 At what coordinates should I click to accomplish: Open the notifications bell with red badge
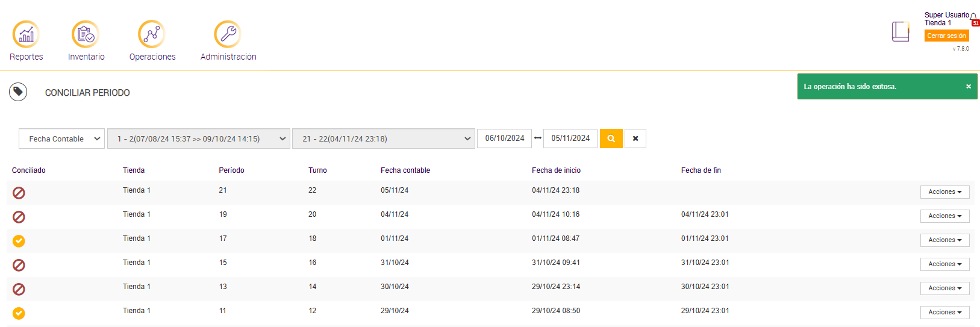tap(975, 19)
